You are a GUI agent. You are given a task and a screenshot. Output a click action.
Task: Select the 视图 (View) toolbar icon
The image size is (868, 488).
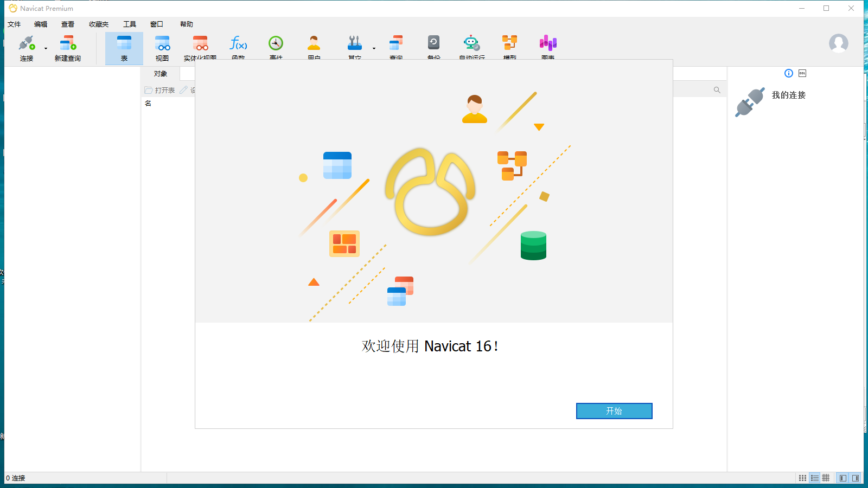[162, 43]
